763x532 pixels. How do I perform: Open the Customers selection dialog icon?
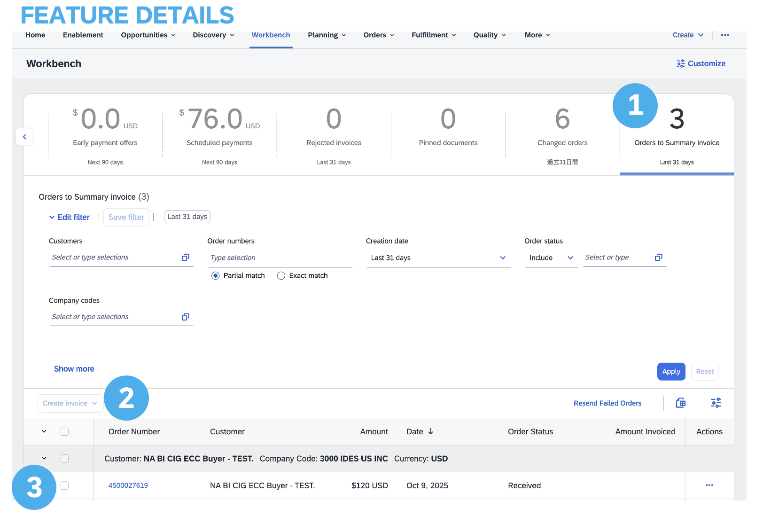pos(186,257)
